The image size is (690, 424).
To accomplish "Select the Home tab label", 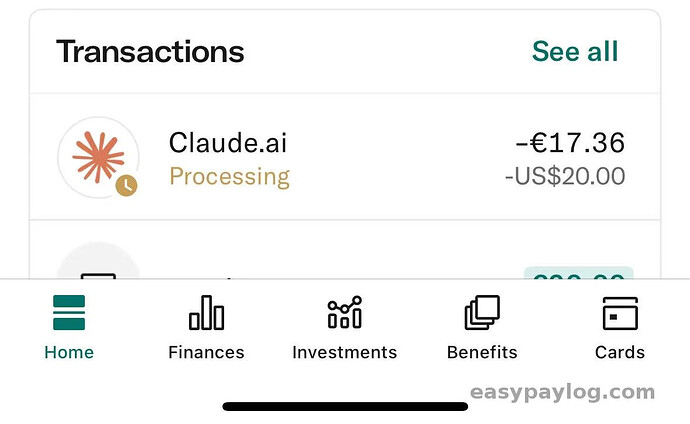I will (x=69, y=352).
